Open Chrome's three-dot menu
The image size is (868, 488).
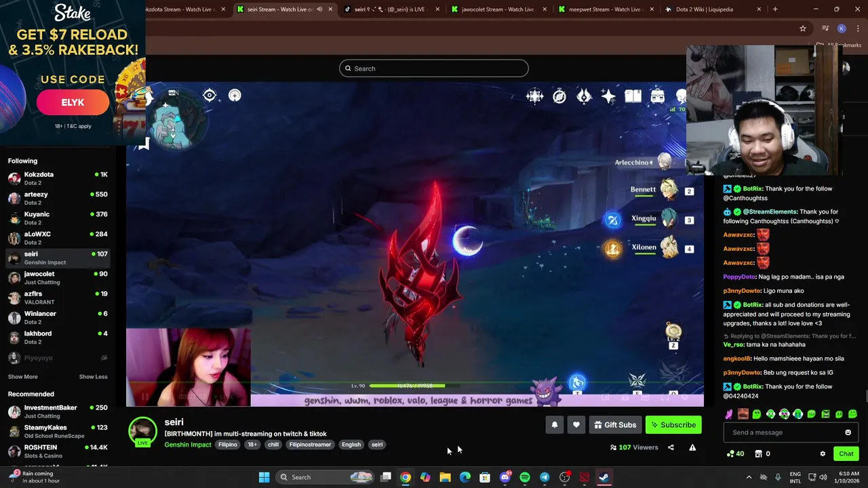pyautogui.click(x=858, y=28)
